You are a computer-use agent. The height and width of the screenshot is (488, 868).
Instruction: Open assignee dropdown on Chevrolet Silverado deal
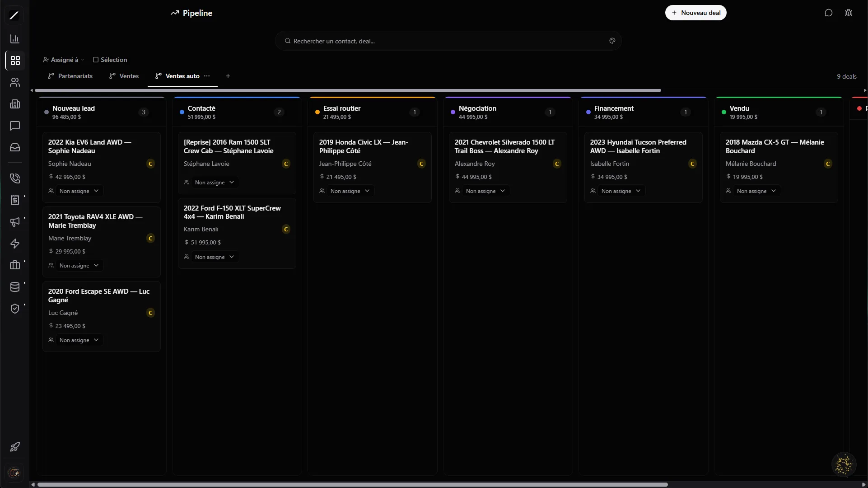pos(485,191)
